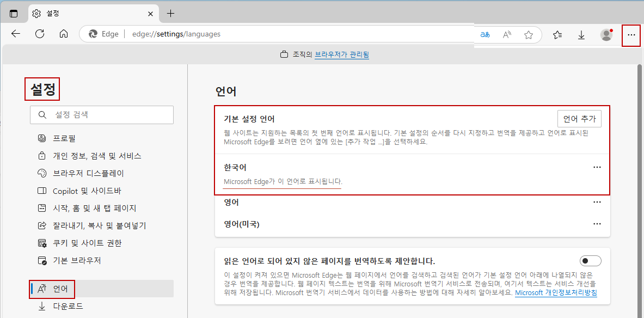Open a new tab with the plus button
The width and height of the screenshot is (644, 318).
point(171,14)
